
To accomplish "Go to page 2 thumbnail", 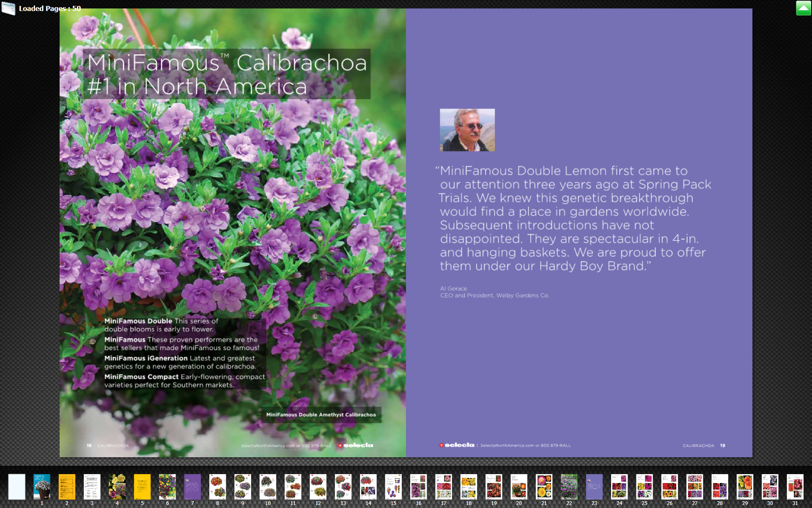I will coord(67,487).
